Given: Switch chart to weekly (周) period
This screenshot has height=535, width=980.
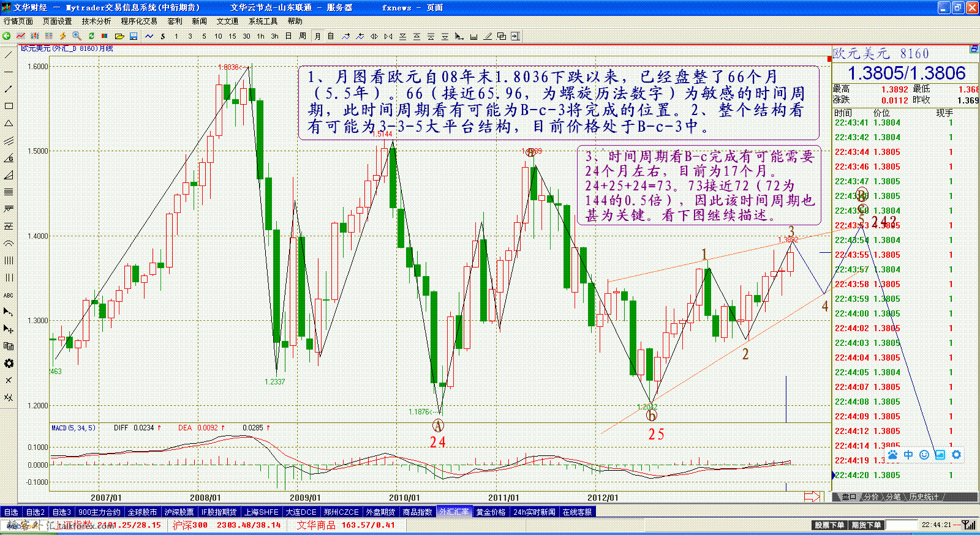Looking at the screenshot, I should pos(303,36).
